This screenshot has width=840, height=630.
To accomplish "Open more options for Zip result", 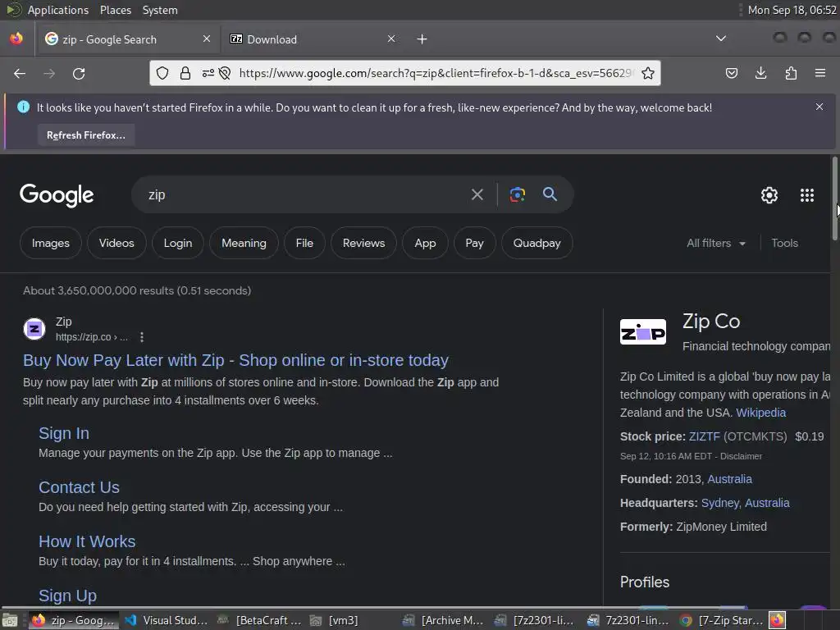I will coord(141,337).
